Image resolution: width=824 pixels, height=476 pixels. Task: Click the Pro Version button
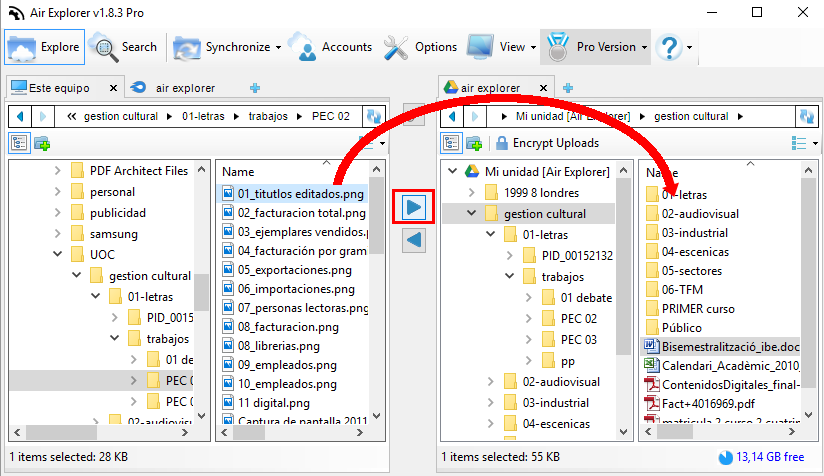pyautogui.click(x=595, y=47)
